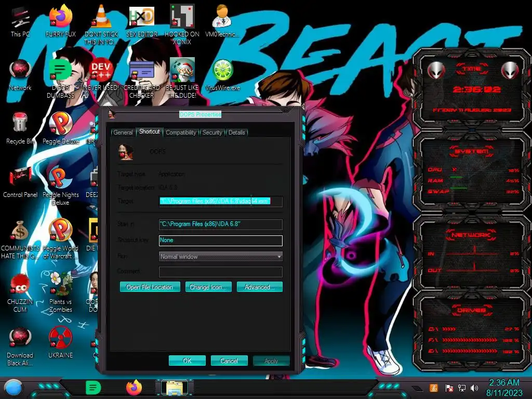Select the FURRY FUX Firefox desktop icon
This screenshot has width=532, height=399.
pyautogui.click(x=60, y=21)
